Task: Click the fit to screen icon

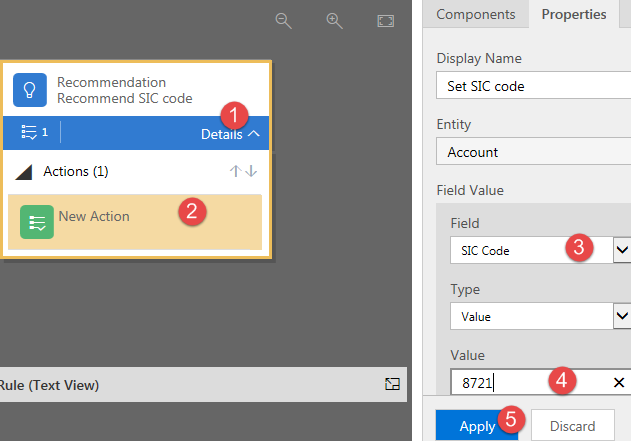Action: click(386, 21)
